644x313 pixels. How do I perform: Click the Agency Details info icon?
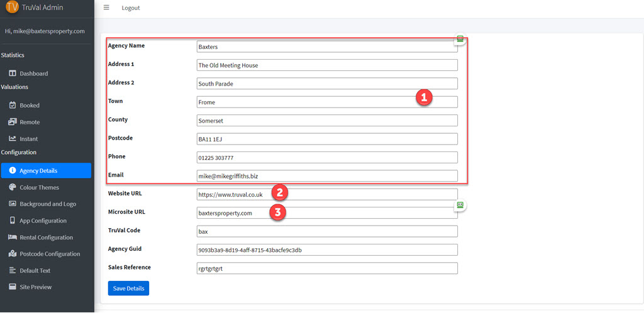13,170
